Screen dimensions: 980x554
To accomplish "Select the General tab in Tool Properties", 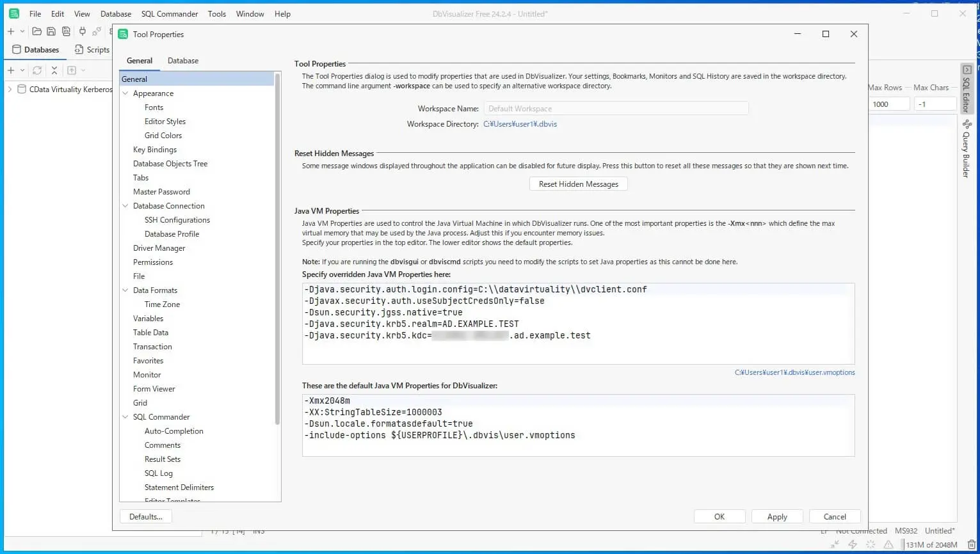I will click(x=140, y=61).
